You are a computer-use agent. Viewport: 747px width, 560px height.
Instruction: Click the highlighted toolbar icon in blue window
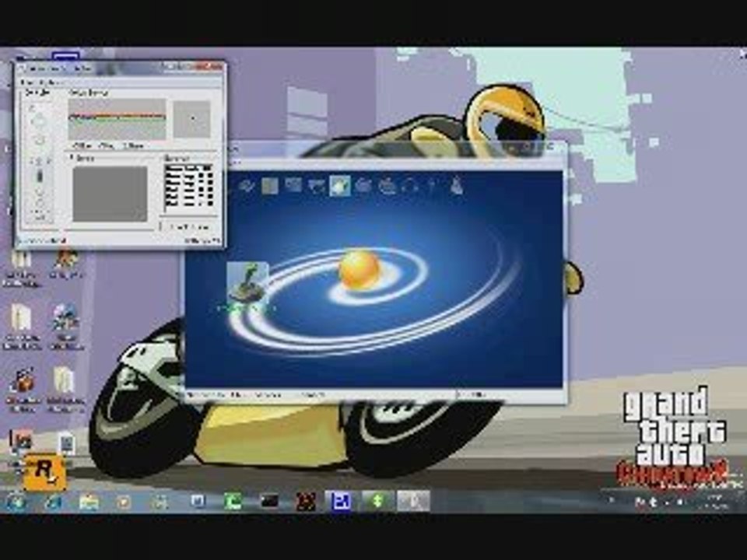(340, 186)
